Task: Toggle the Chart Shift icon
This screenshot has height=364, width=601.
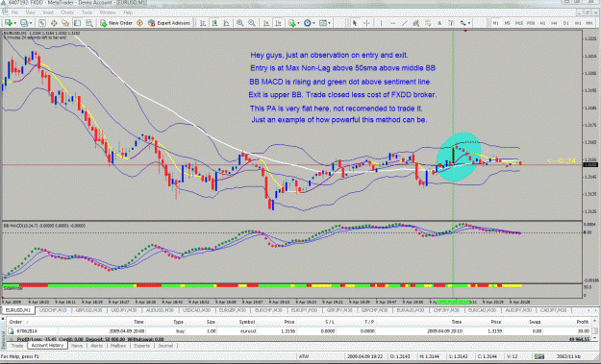Action: click(278, 23)
